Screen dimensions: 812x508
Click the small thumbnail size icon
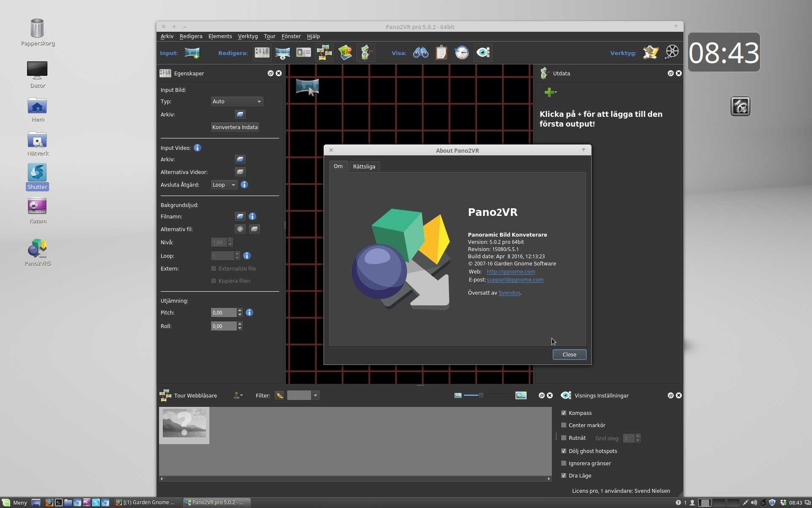tap(458, 395)
